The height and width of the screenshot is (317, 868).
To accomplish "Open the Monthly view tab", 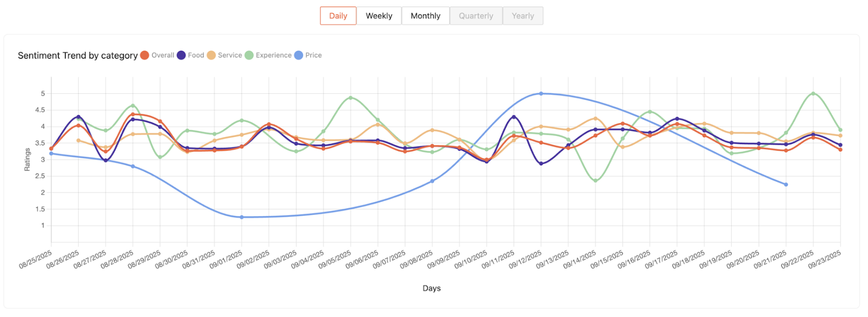I will point(425,16).
